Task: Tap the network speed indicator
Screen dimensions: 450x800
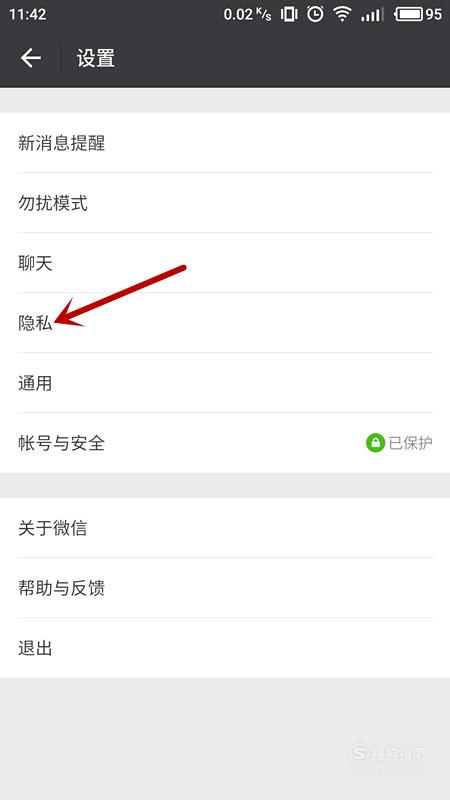Action: (x=247, y=14)
